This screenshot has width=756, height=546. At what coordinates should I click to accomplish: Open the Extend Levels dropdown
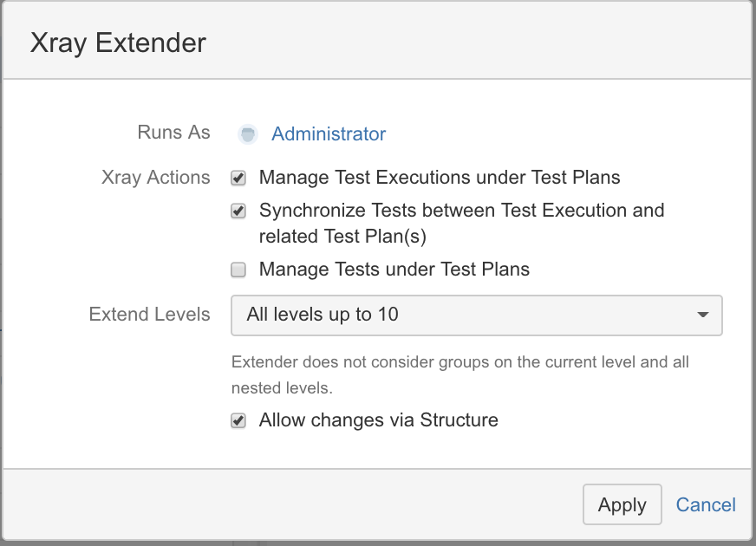[476, 315]
